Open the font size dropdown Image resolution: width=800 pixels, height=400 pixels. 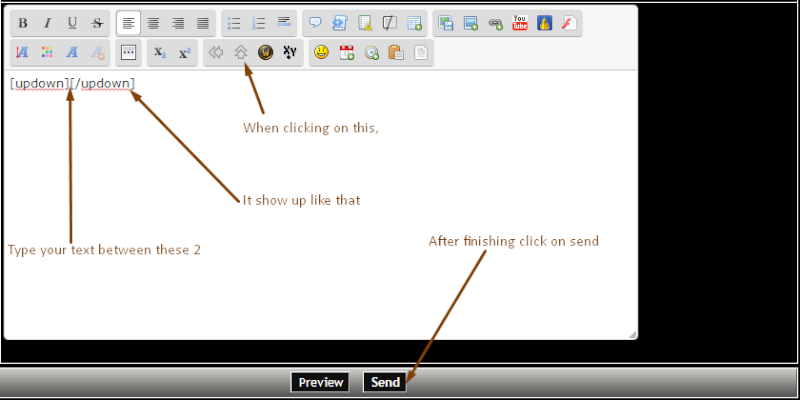23,53
